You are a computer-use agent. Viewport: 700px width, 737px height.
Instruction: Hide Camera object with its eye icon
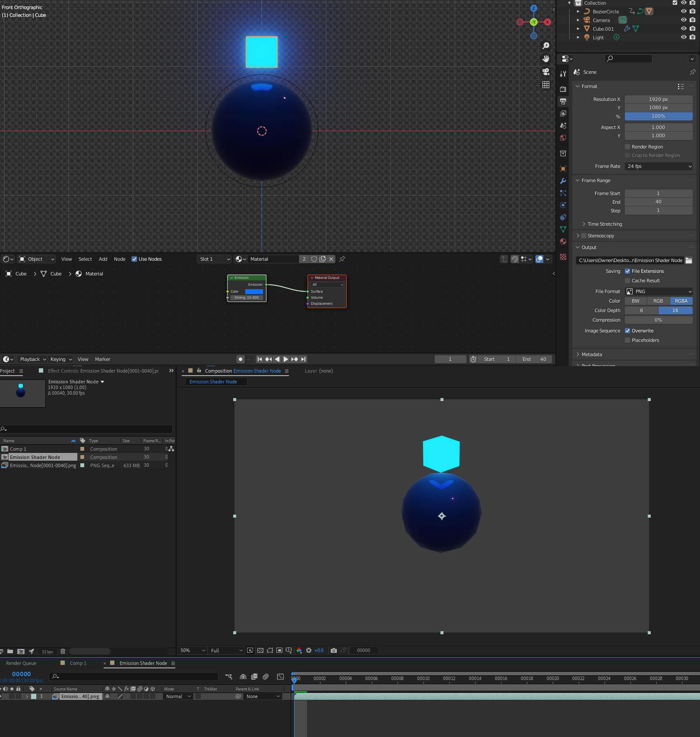pyautogui.click(x=684, y=20)
